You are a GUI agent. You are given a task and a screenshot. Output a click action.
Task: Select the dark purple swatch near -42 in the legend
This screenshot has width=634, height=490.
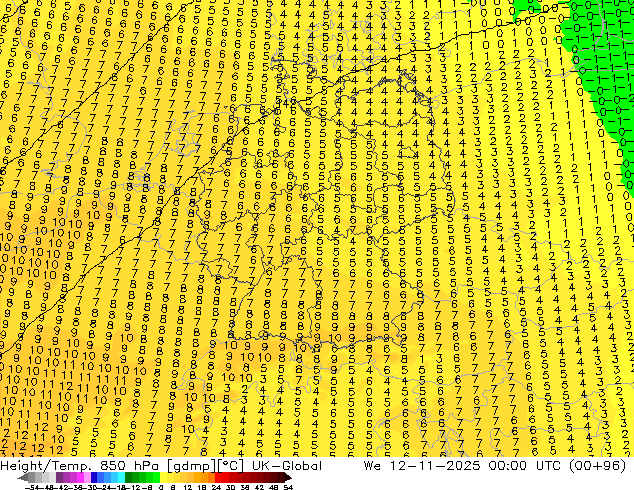click(x=59, y=477)
